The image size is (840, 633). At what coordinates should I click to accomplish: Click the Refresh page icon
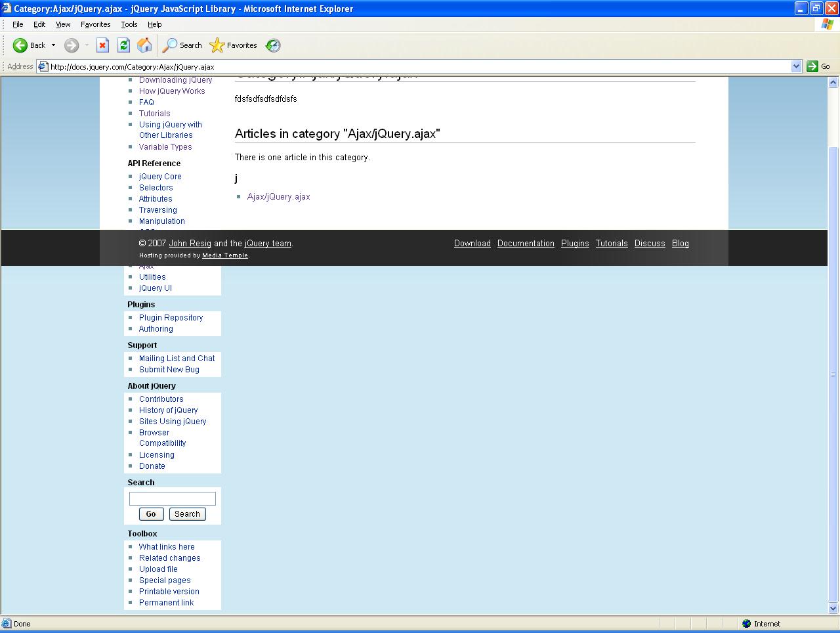coord(123,45)
